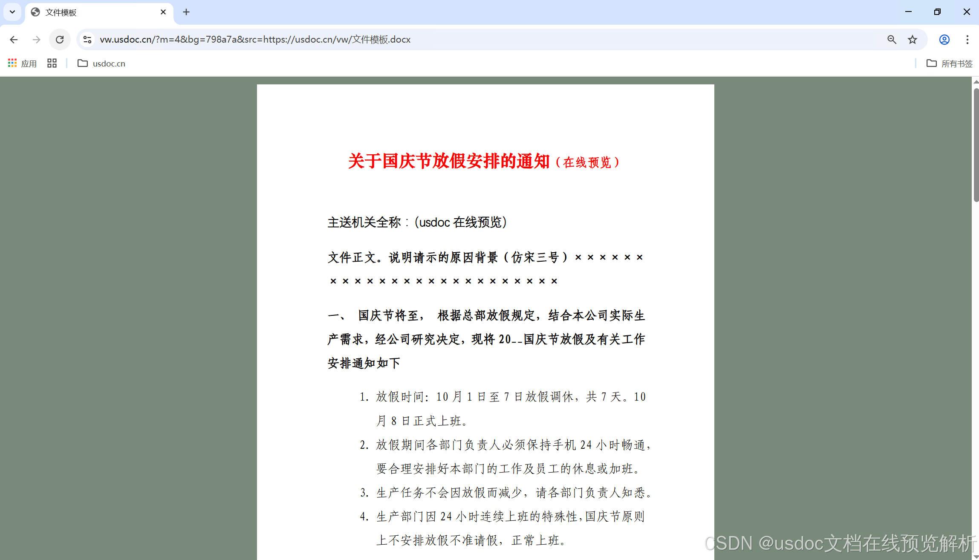This screenshot has height=560, width=979.
Task: Open the Chrome profile avatar
Action: (x=944, y=39)
